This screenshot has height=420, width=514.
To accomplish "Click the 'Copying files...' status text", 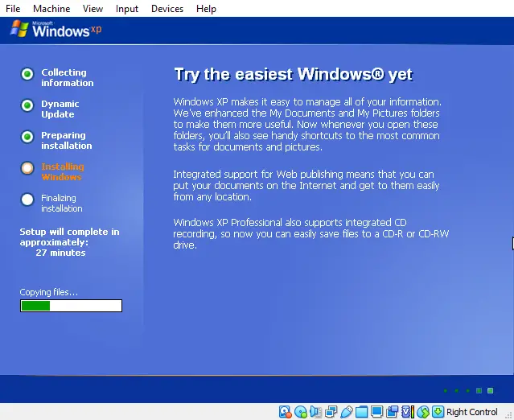I will coord(49,292).
